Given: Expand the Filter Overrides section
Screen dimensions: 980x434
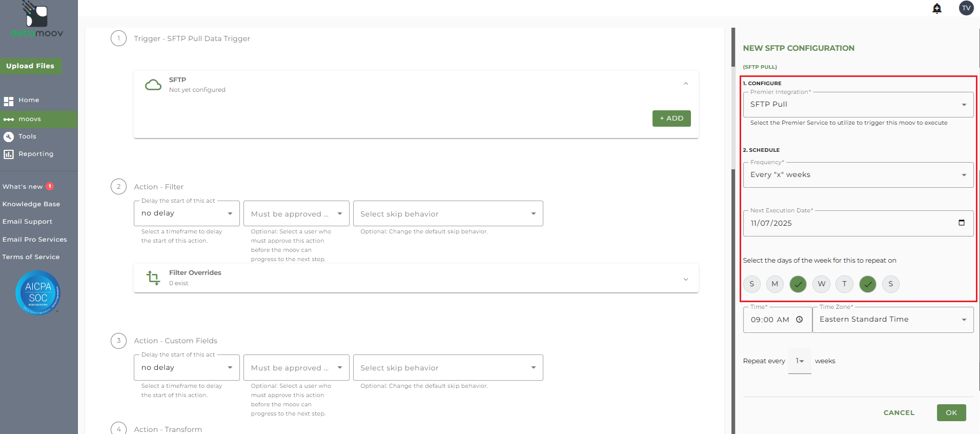Looking at the screenshot, I should pos(685,279).
